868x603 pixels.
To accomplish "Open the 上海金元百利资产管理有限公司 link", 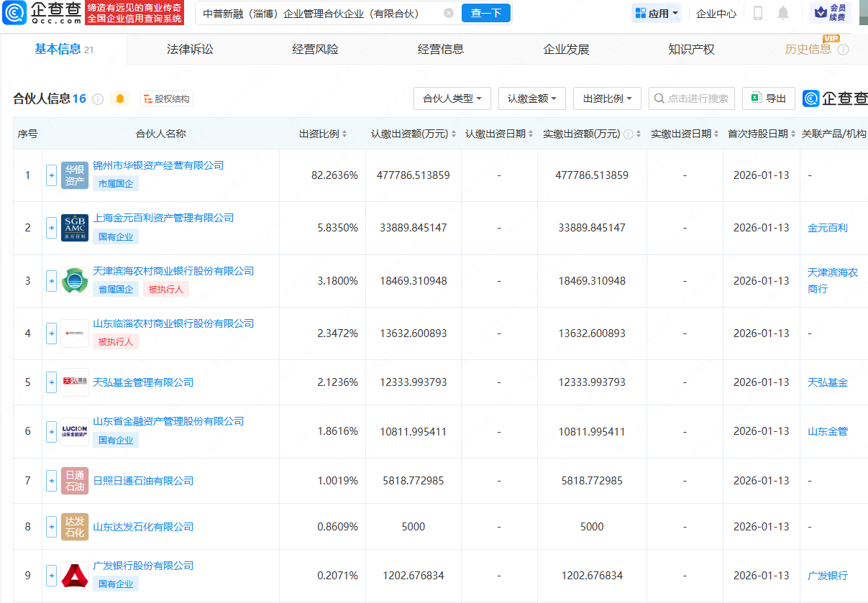I will (163, 218).
